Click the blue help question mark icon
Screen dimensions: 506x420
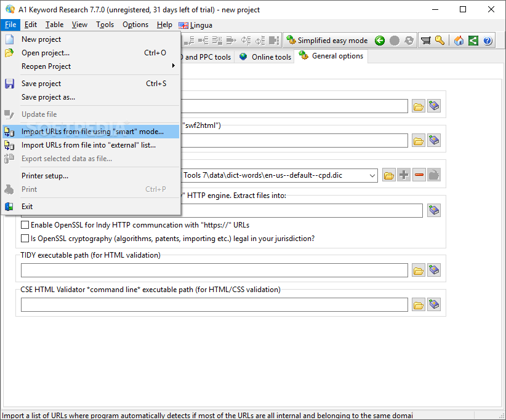488,41
